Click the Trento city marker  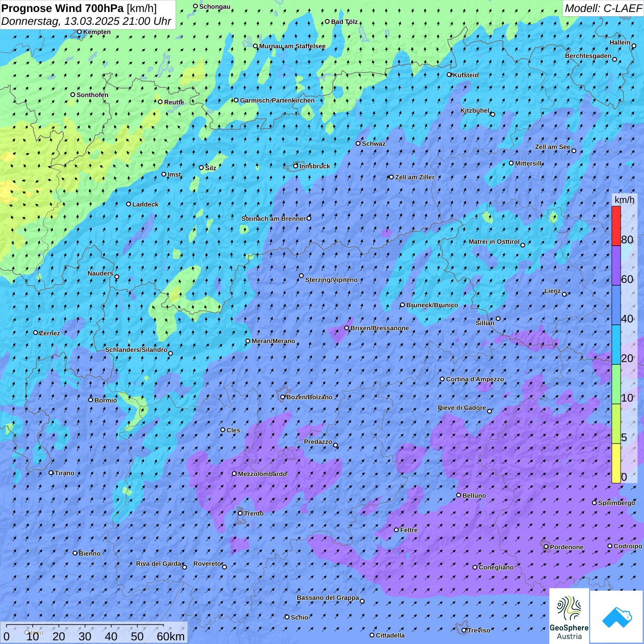[240, 513]
